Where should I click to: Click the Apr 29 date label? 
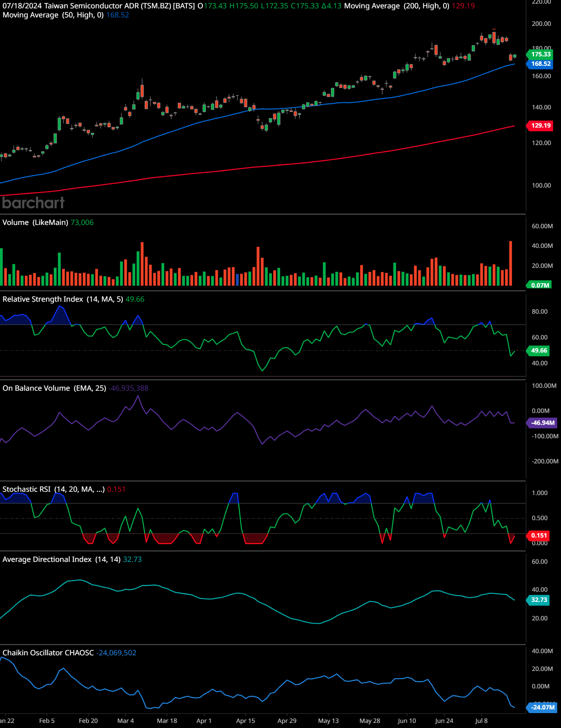[287, 721]
